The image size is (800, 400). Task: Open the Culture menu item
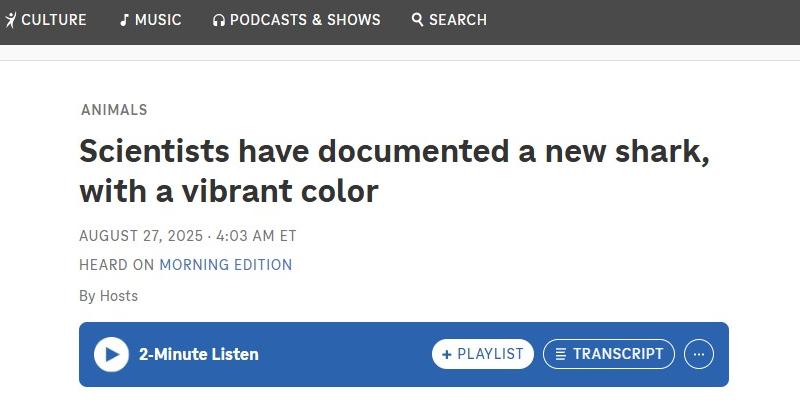(x=54, y=20)
